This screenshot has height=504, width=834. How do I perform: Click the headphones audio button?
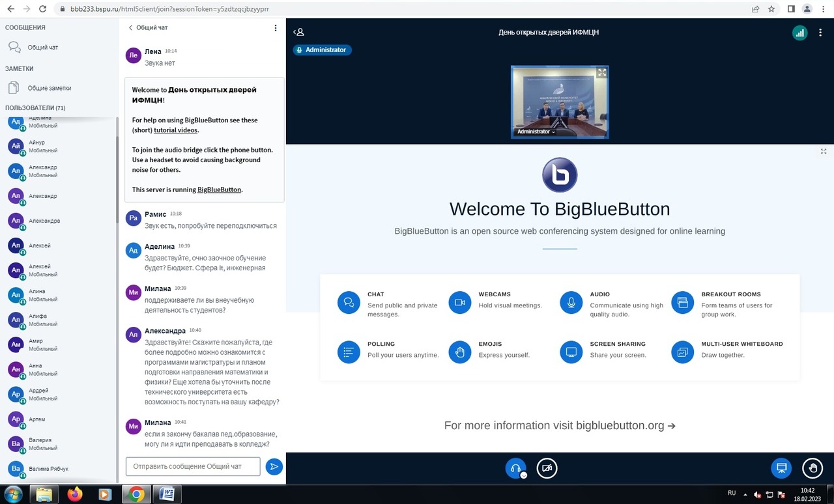pyautogui.click(x=515, y=468)
